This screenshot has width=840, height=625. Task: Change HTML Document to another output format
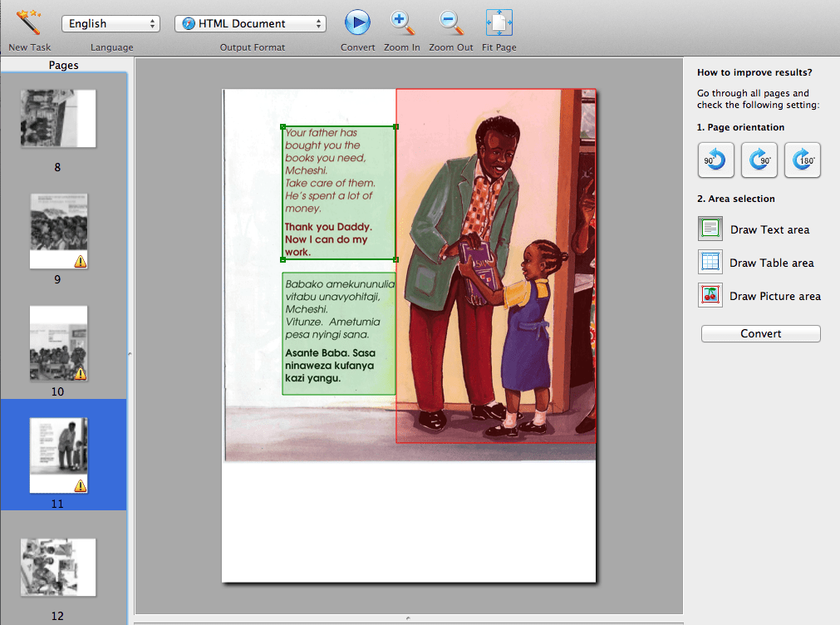pos(250,23)
